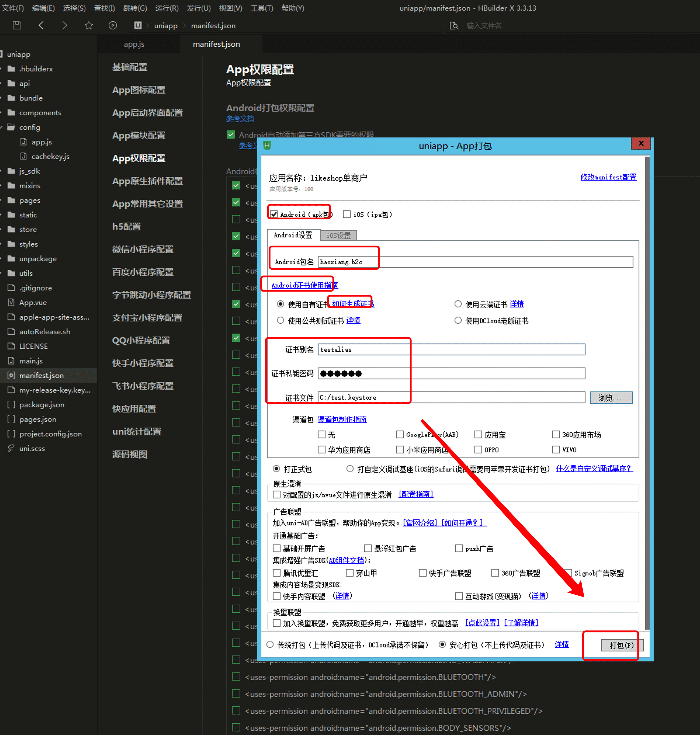Open the 渠道包制作指南 link
The width and height of the screenshot is (700, 735).
pyautogui.click(x=342, y=419)
